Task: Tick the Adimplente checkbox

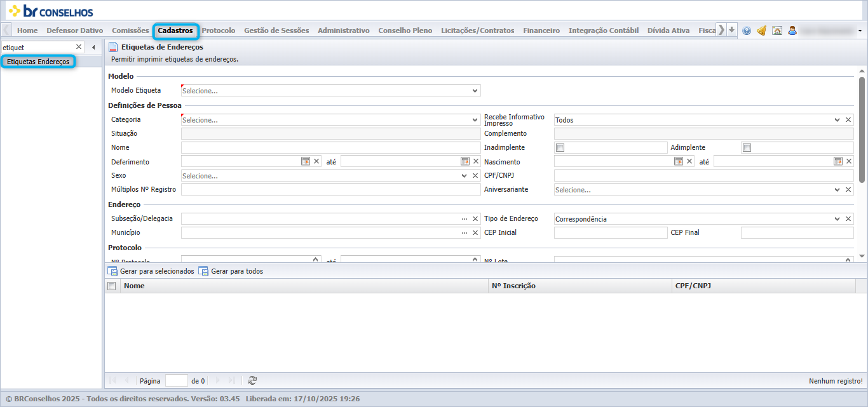Action: 747,148
